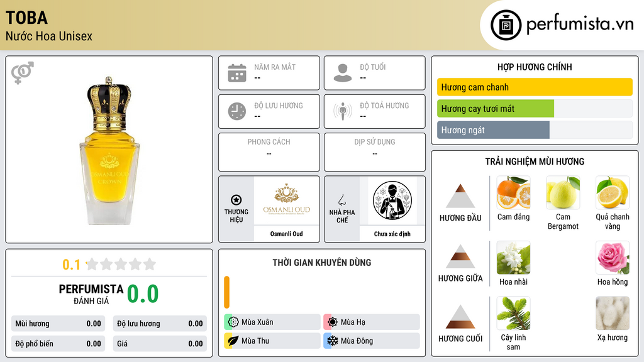Click the Mùa Xuân flower icon
Screen dimensions: 644x362
point(233,322)
